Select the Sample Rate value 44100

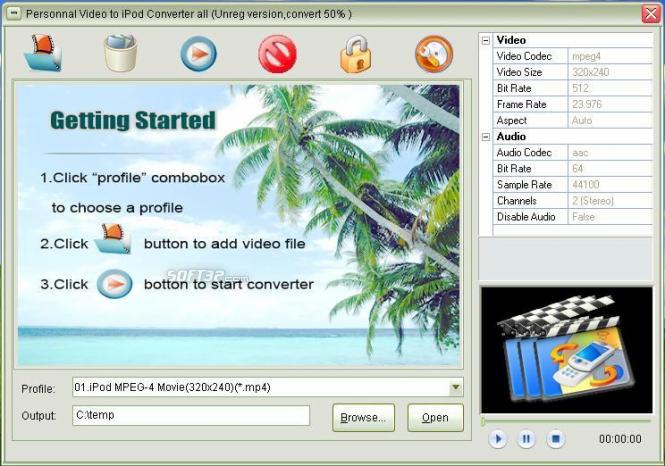coord(610,185)
